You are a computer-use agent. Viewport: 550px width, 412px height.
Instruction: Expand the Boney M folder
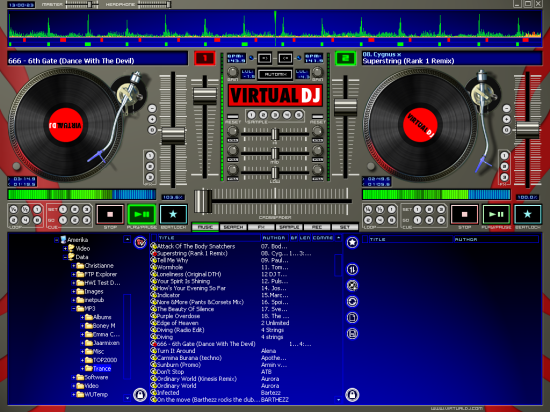pyautogui.click(x=82, y=326)
